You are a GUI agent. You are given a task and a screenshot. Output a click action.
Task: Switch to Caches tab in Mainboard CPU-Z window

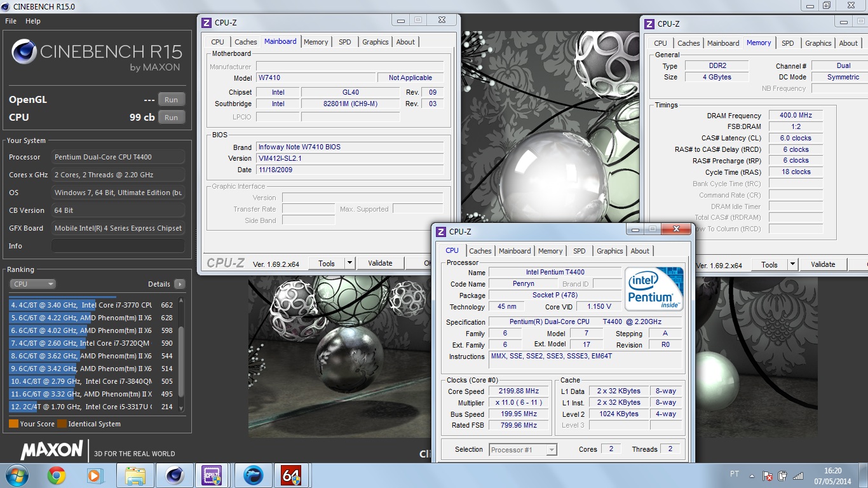tap(246, 42)
